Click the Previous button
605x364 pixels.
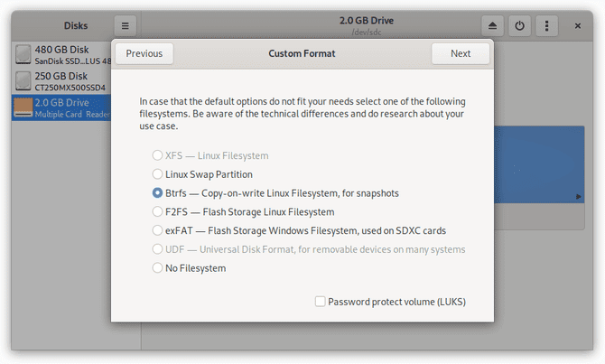coord(144,53)
